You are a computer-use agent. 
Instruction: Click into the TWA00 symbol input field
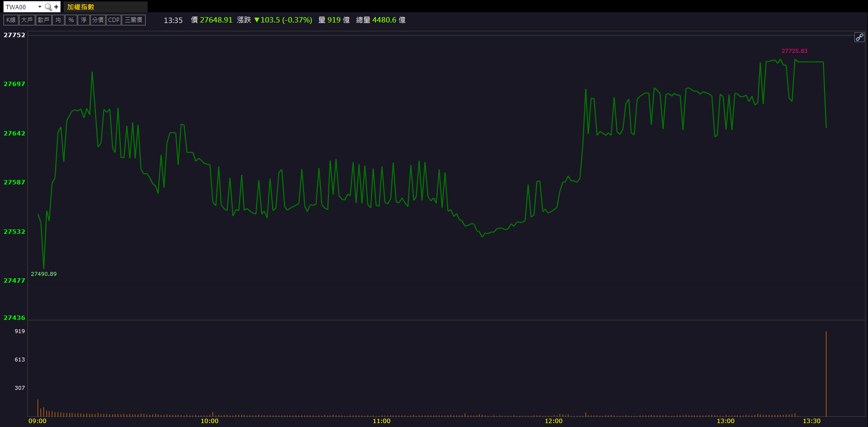click(20, 7)
